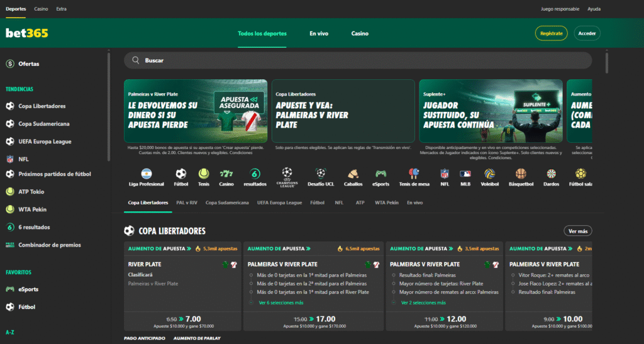Switch to the ATP tab

point(360,203)
